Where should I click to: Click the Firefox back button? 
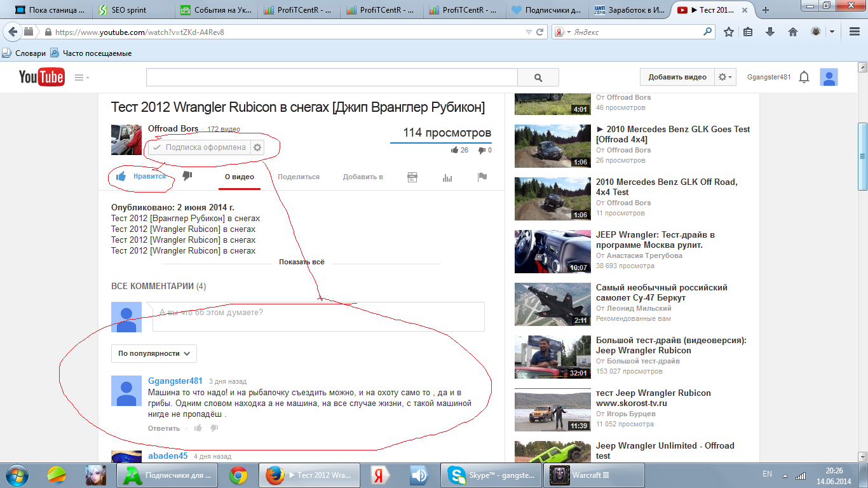coord(13,32)
